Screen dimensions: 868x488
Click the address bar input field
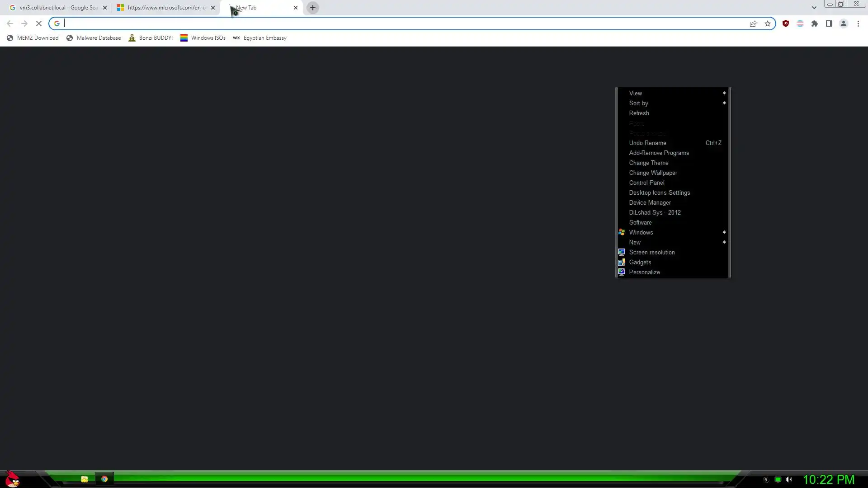pos(398,23)
